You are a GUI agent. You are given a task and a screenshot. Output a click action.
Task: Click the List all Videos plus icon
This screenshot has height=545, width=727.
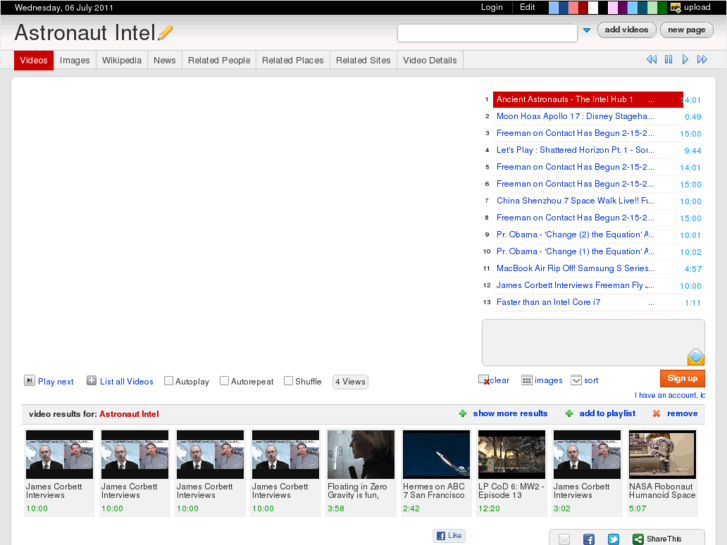(91, 381)
